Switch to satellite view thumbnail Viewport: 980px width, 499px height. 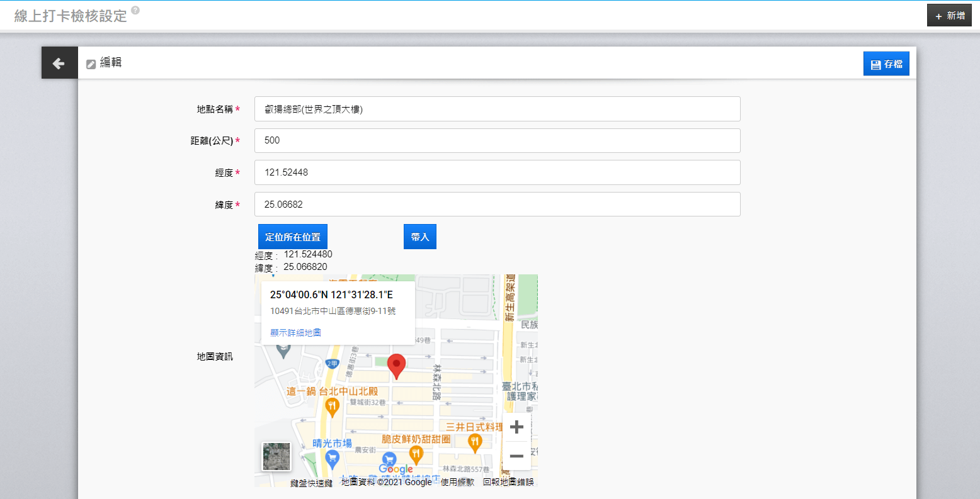[x=276, y=456]
